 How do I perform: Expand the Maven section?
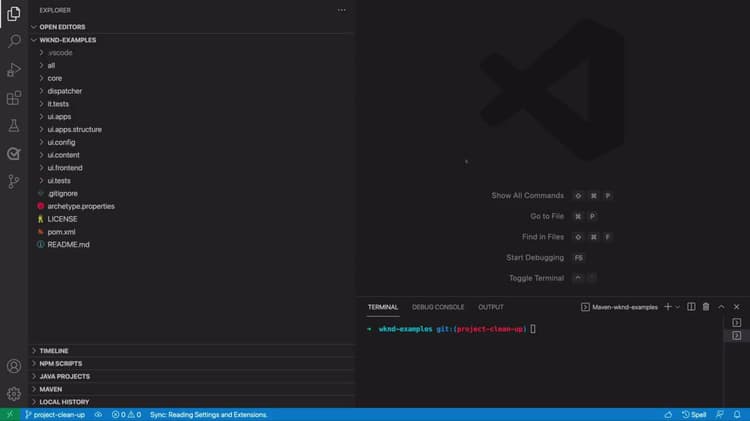pyautogui.click(x=191, y=389)
